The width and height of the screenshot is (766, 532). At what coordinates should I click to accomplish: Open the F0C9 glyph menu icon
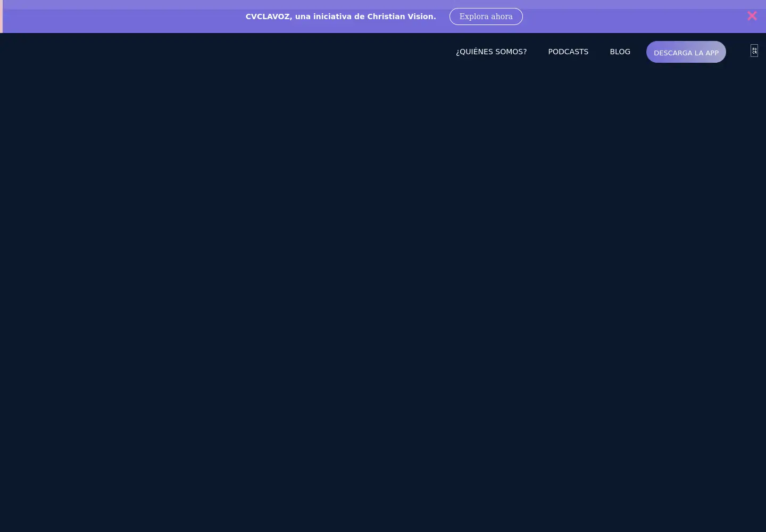pos(754,51)
